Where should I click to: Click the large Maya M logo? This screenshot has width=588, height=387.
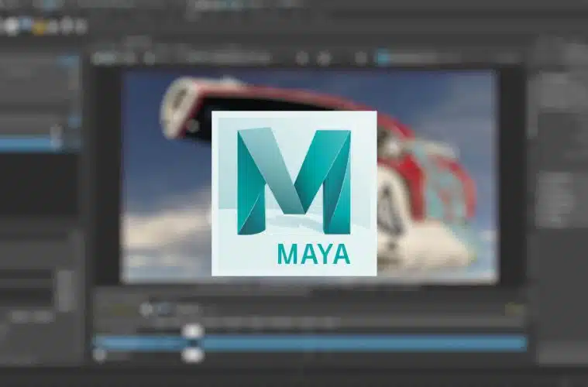(x=294, y=180)
